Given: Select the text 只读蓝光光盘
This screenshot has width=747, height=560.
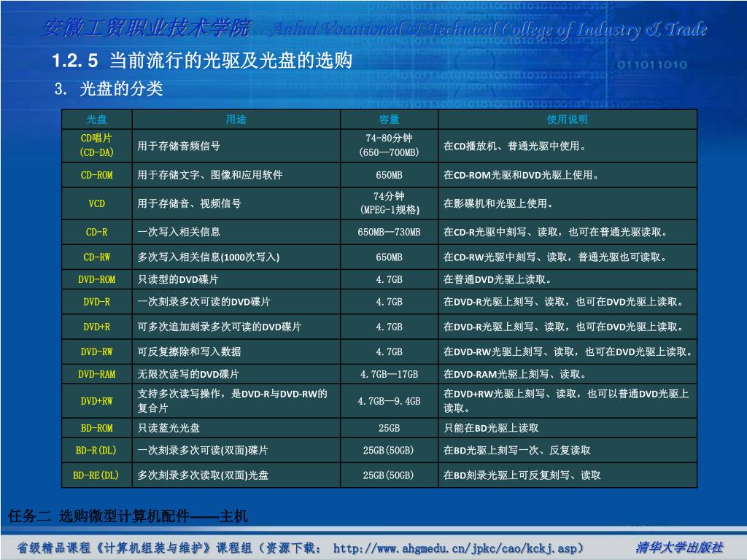Looking at the screenshot, I should 169,428.
